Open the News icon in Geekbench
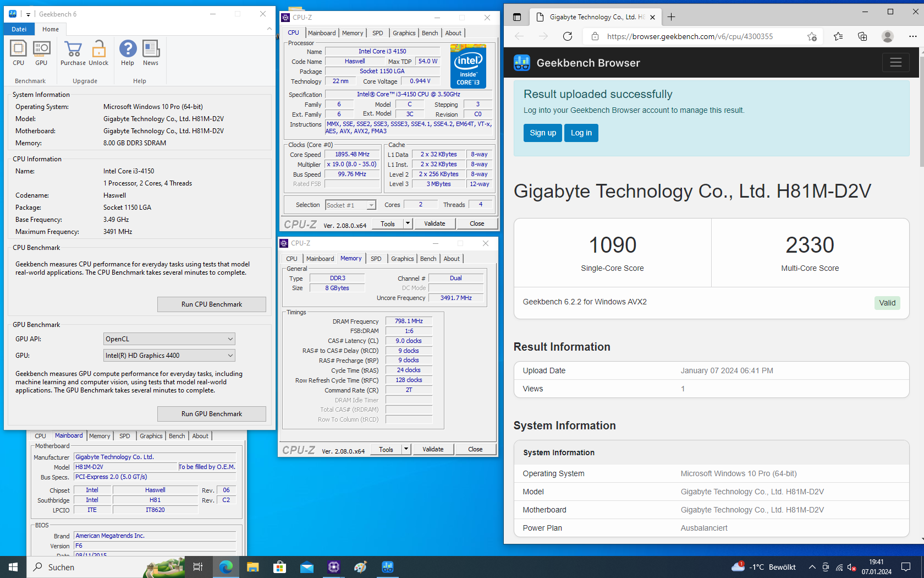This screenshot has width=924, height=578. [x=151, y=53]
